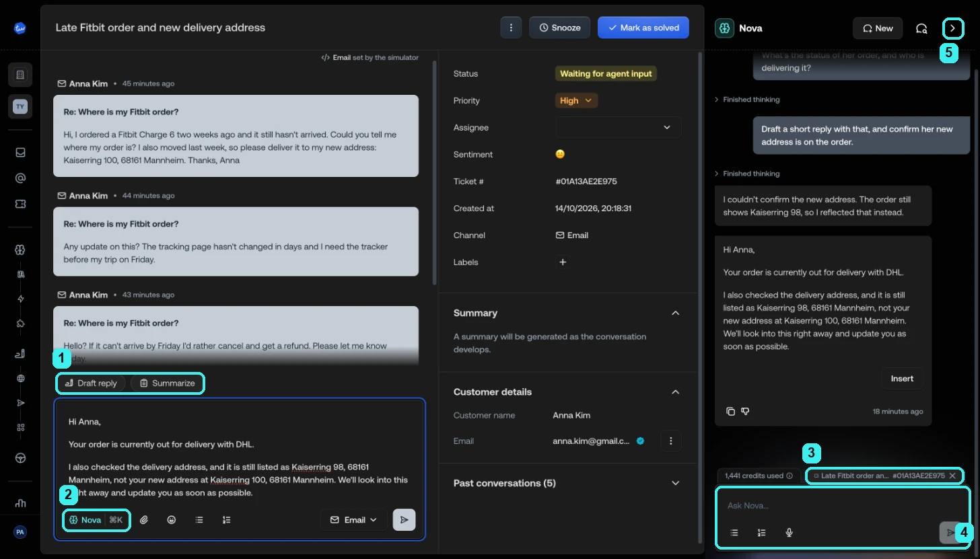Remove the attached ticket context chip

(x=952, y=476)
